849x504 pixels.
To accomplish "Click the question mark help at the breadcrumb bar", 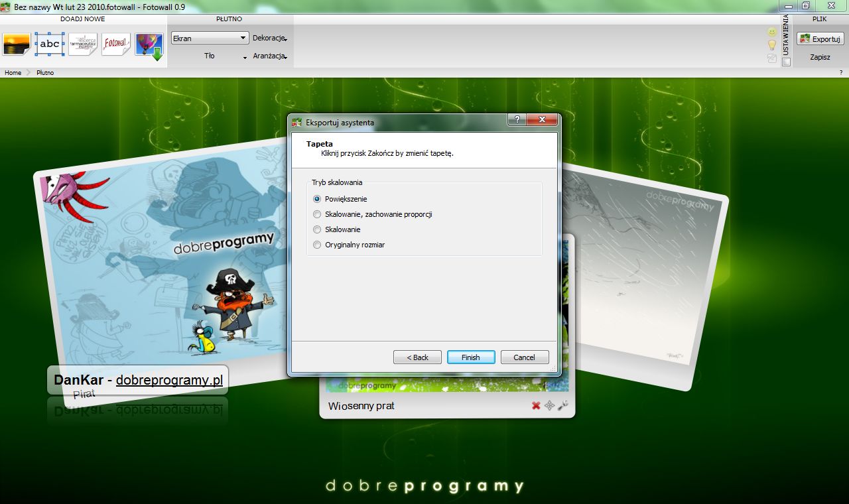I will pyautogui.click(x=841, y=73).
